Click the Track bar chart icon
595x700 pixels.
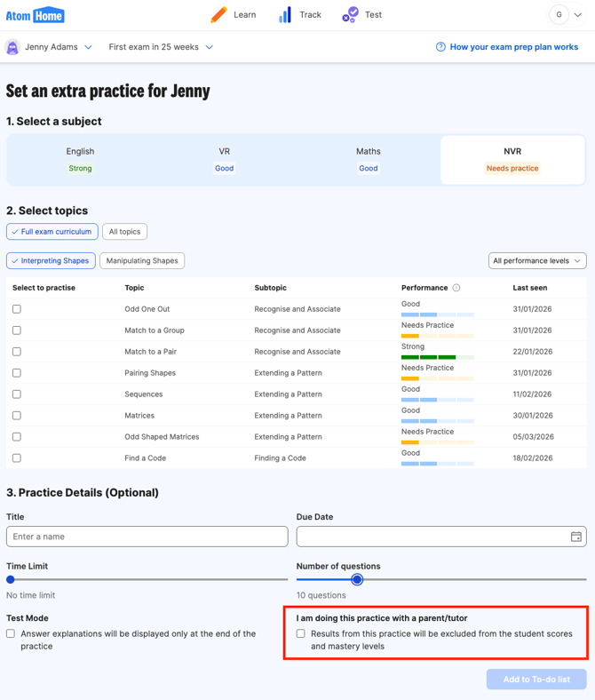pos(285,15)
